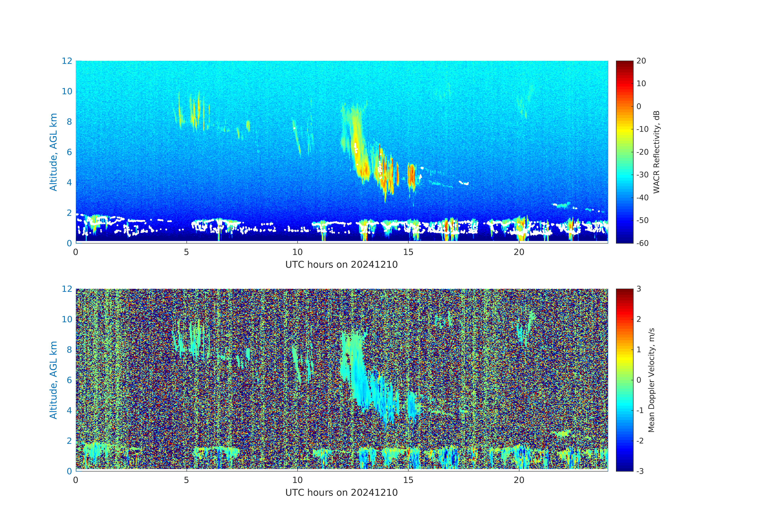The width and height of the screenshot is (775, 532).
Task: Click altitude tick 10 on bottom plot
Action: pyautogui.click(x=67, y=319)
